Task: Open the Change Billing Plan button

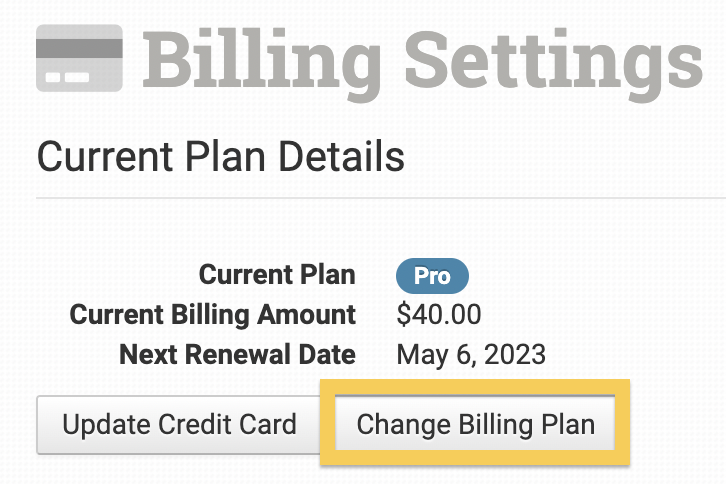Action: tap(476, 424)
